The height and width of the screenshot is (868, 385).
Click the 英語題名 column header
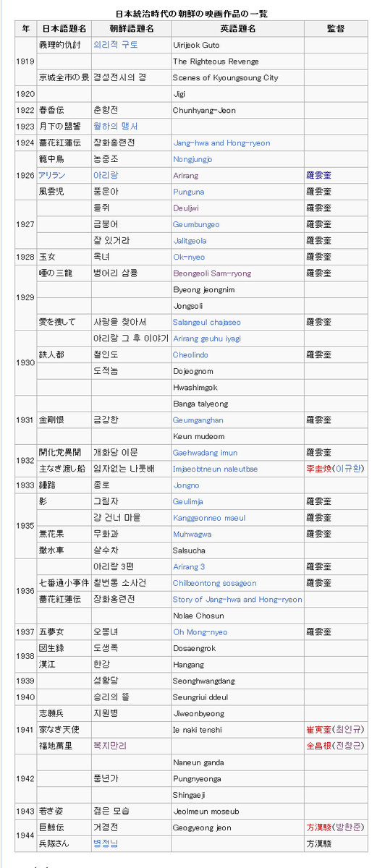pos(237,29)
